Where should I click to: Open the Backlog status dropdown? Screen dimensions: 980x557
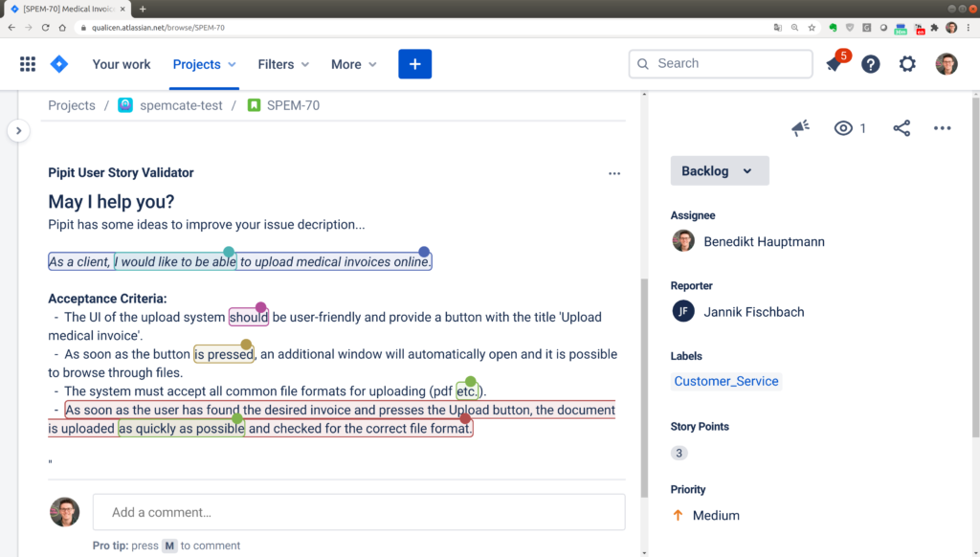pyautogui.click(x=719, y=170)
